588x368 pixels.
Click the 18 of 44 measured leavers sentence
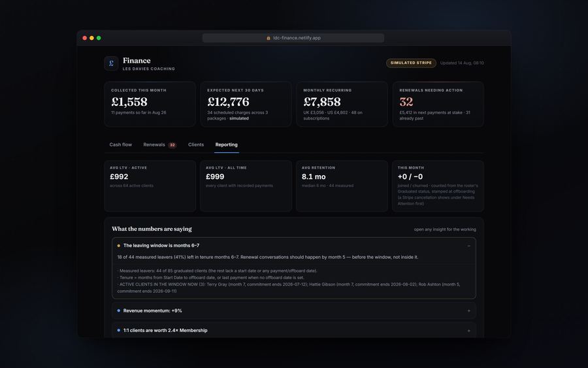(267, 257)
